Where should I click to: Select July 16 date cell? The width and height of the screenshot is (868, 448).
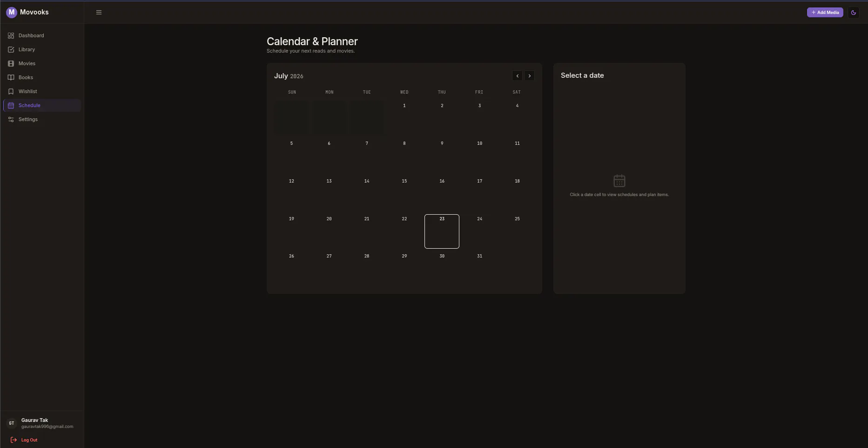(442, 193)
